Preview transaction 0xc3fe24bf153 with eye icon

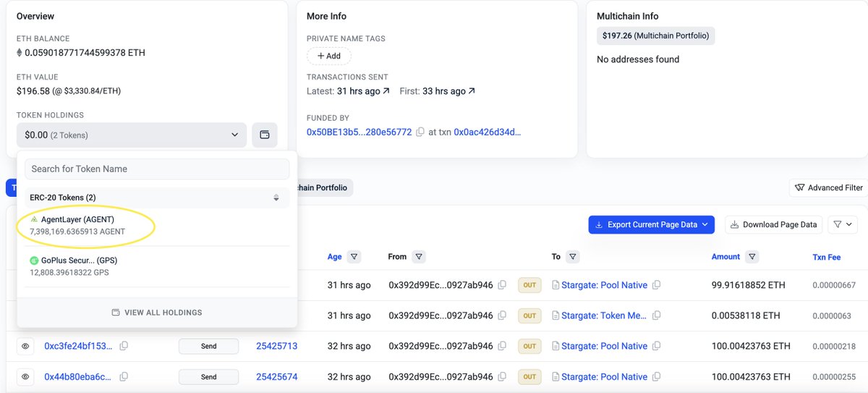pyautogui.click(x=25, y=347)
